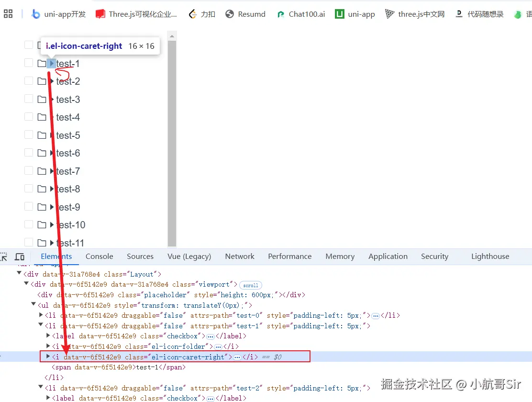Check the test-11 checkbox
Screen dimensions: 532x402
click(x=29, y=242)
